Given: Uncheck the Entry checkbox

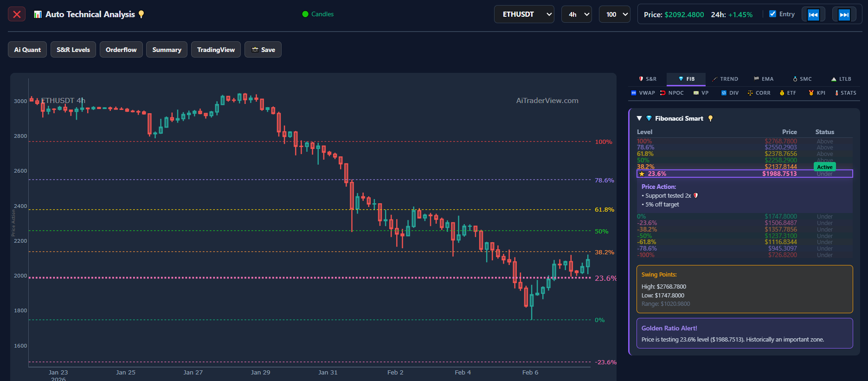Looking at the screenshot, I should pyautogui.click(x=772, y=14).
